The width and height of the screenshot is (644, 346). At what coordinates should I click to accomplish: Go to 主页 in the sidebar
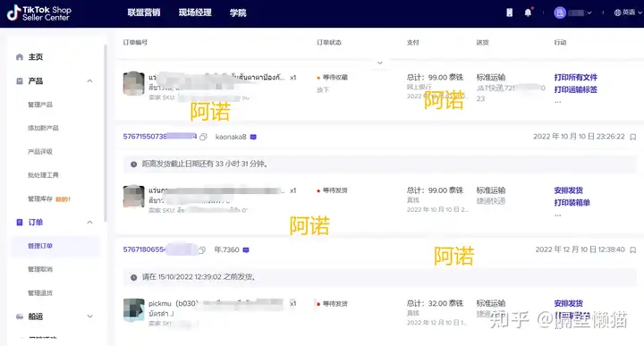[x=35, y=57]
